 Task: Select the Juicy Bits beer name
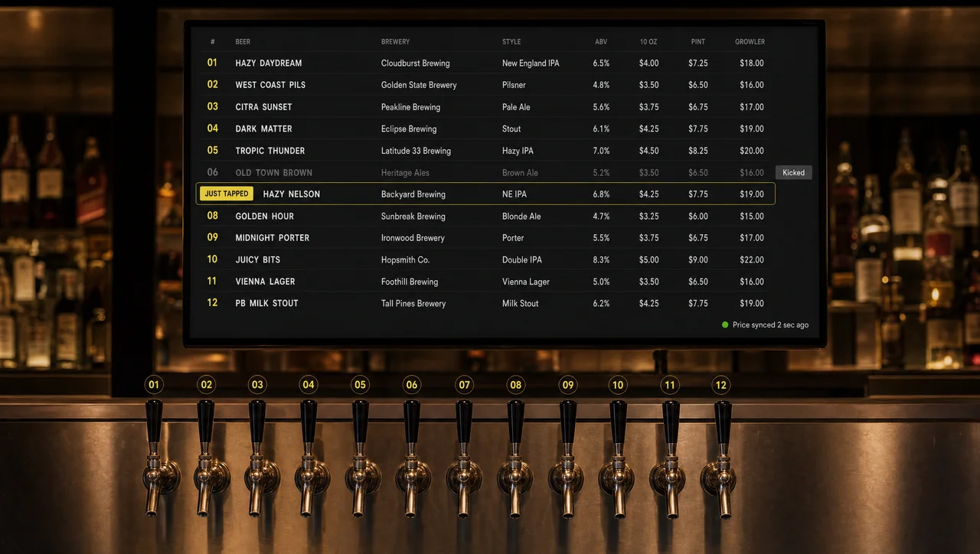coord(258,260)
